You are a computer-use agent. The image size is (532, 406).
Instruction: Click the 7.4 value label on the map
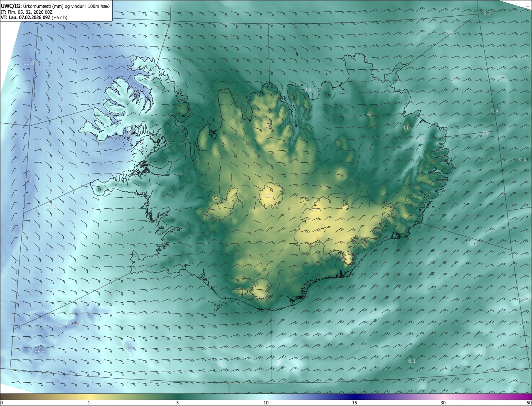[308, 90]
